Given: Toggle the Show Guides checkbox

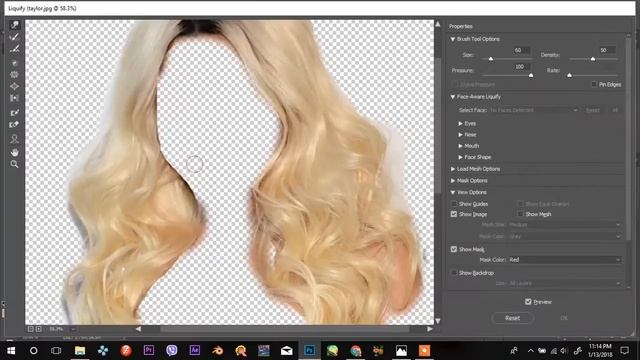Looking at the screenshot, I should click(454, 203).
